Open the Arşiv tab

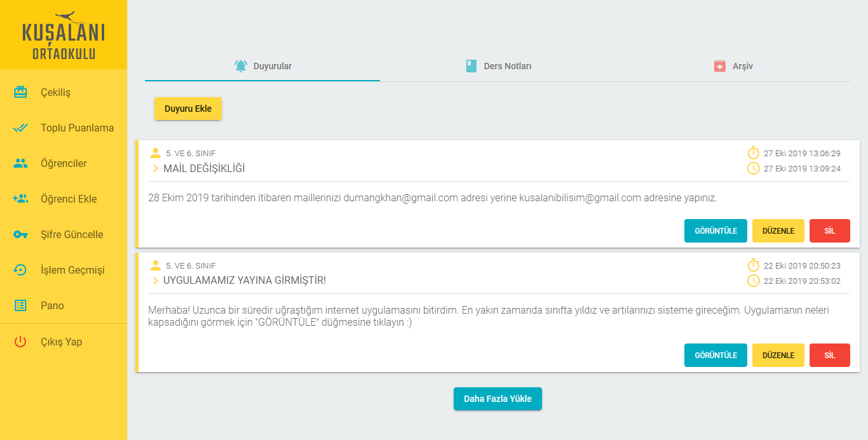[x=733, y=66]
